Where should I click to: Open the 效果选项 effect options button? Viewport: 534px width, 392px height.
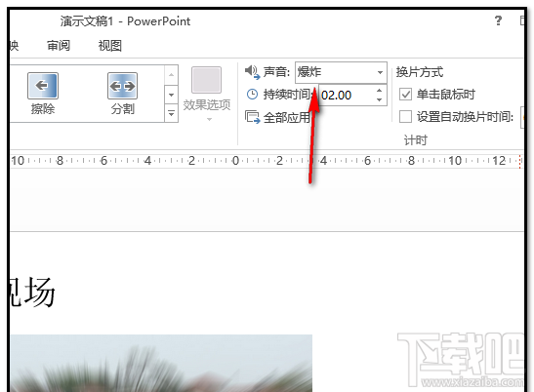pyautogui.click(x=207, y=95)
